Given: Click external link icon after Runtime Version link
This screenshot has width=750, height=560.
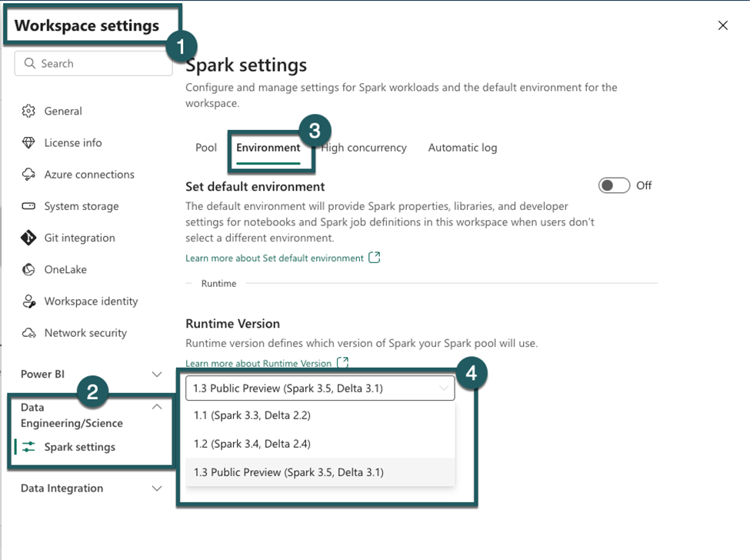Looking at the screenshot, I should 342,362.
